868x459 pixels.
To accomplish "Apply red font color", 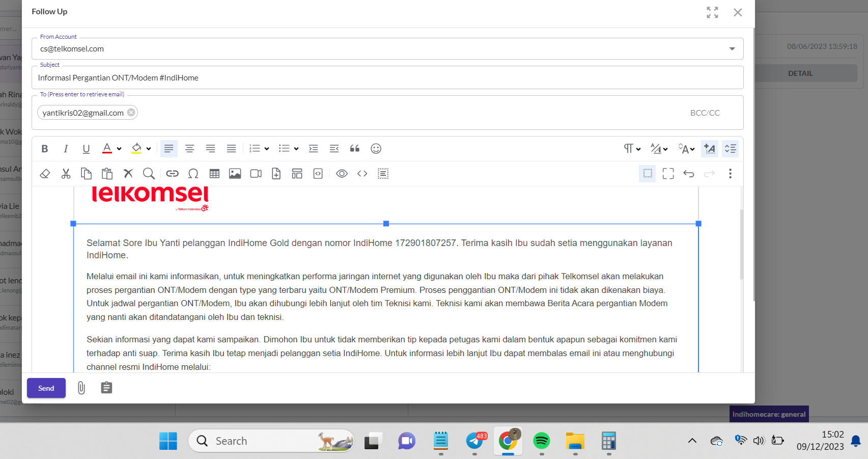I will [x=107, y=149].
